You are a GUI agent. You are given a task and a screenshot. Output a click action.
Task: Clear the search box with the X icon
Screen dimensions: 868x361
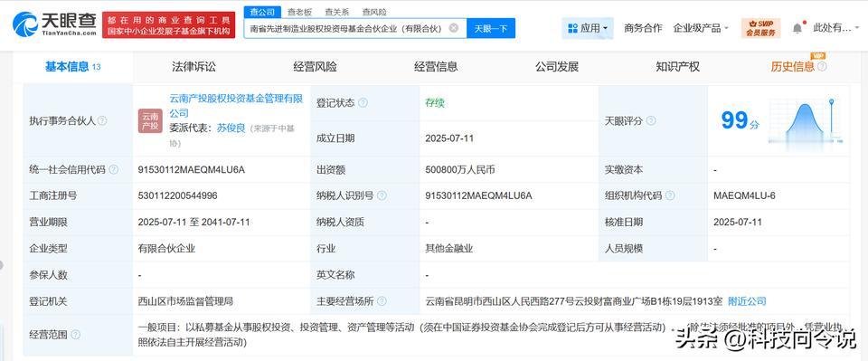coord(453,28)
